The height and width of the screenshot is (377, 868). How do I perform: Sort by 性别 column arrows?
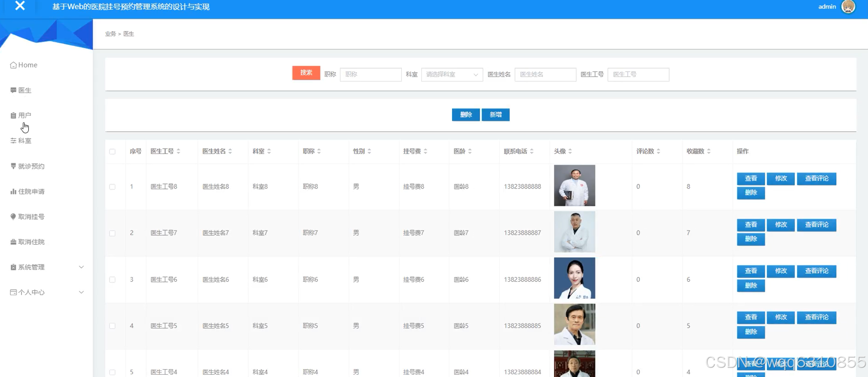(x=369, y=151)
